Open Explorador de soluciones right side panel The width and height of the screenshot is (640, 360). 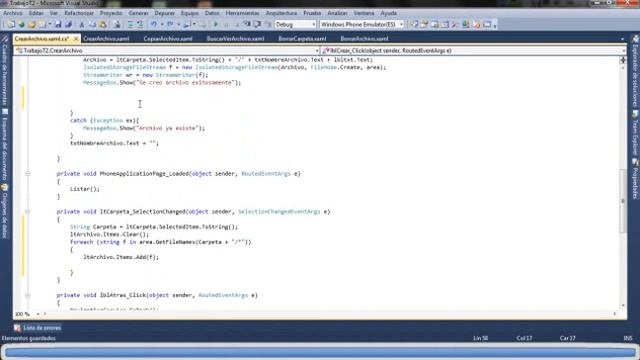coord(635,71)
